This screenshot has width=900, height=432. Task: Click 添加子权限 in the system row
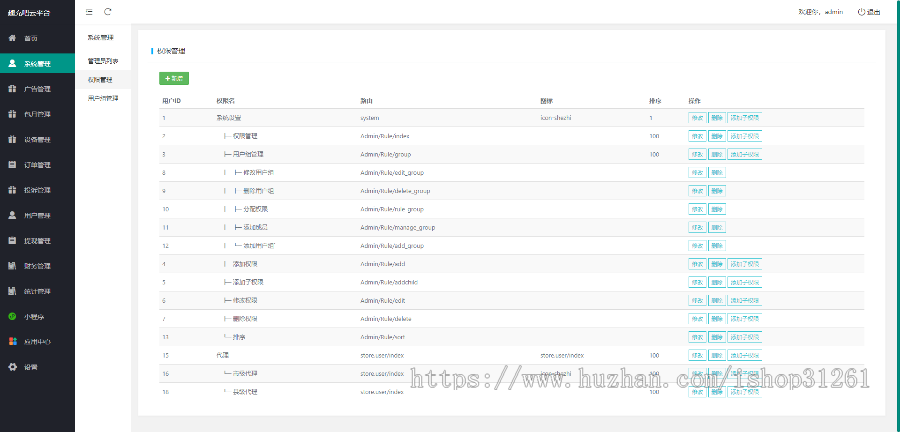[x=744, y=118]
